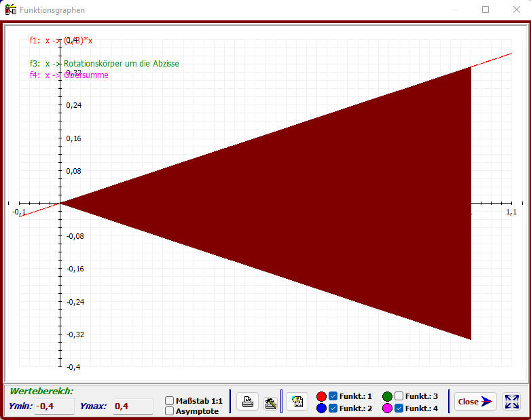This screenshot has width=531, height=420.
Task: Click the blue color circle for function 2
Action: 322,408
